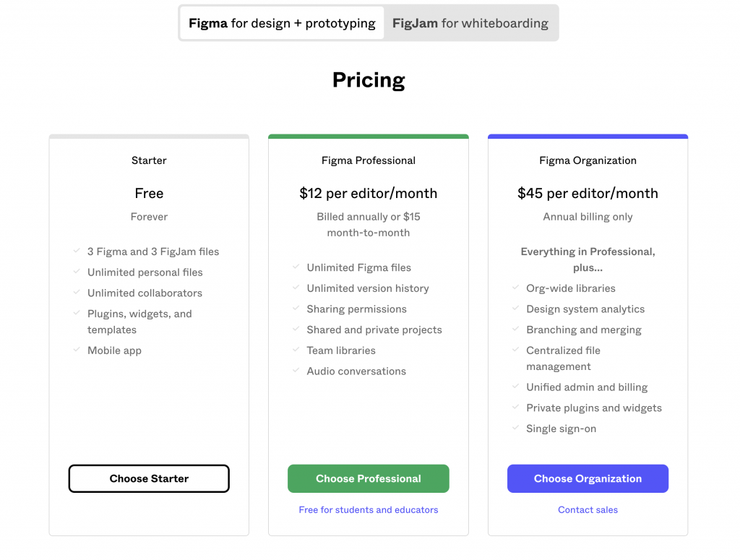This screenshot has height=560, width=740.
Task: Click the Choose Starter button
Action: (x=149, y=478)
